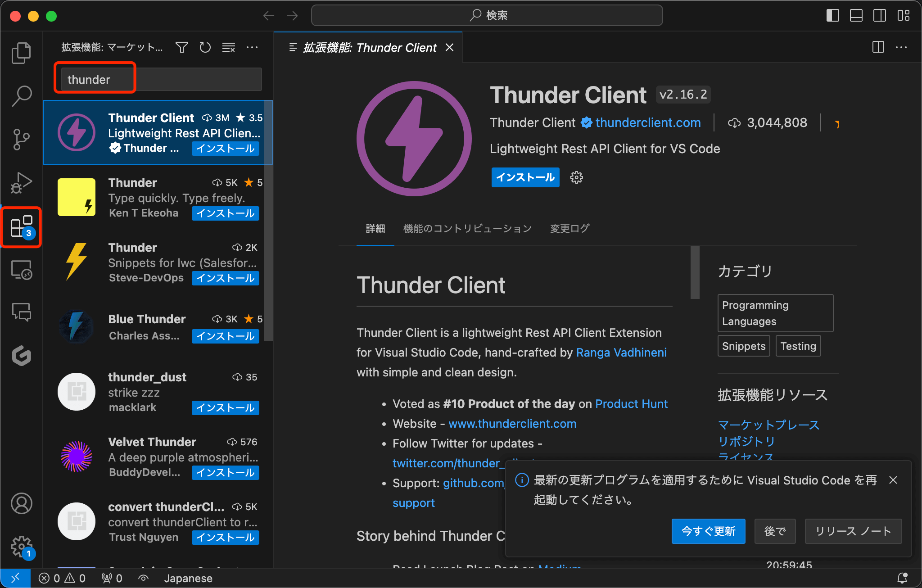Select the Testing category tag
The image size is (922, 588).
tap(798, 346)
